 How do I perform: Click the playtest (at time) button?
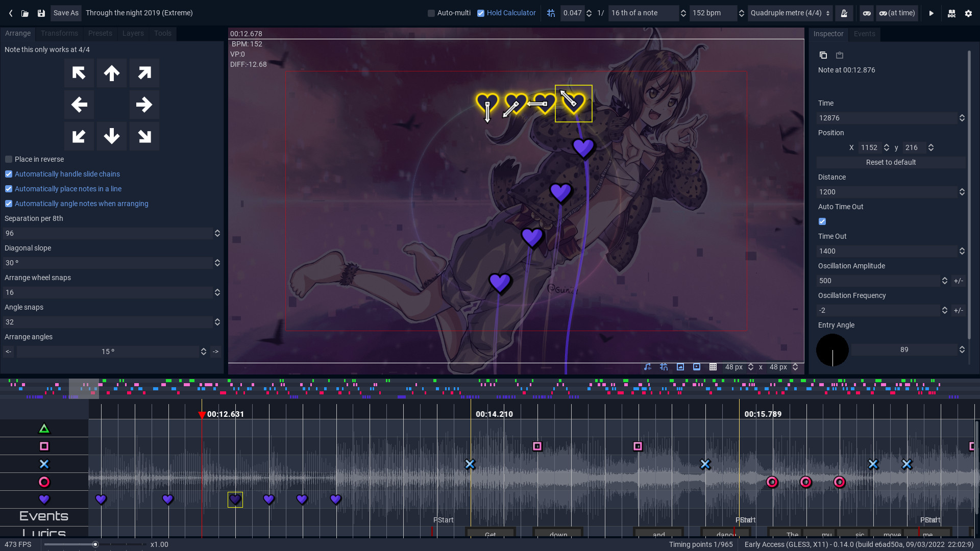click(897, 13)
